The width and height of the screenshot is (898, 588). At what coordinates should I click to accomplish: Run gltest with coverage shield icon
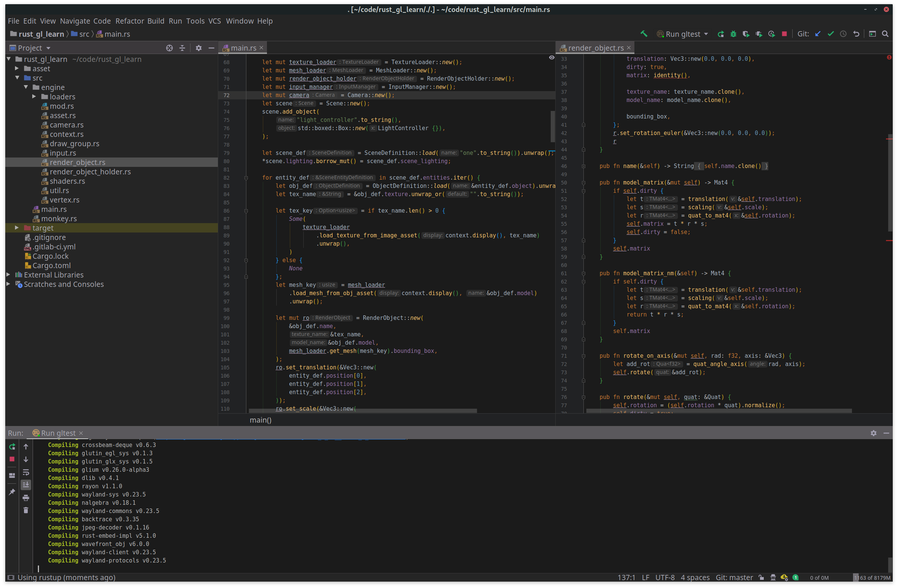tap(745, 34)
